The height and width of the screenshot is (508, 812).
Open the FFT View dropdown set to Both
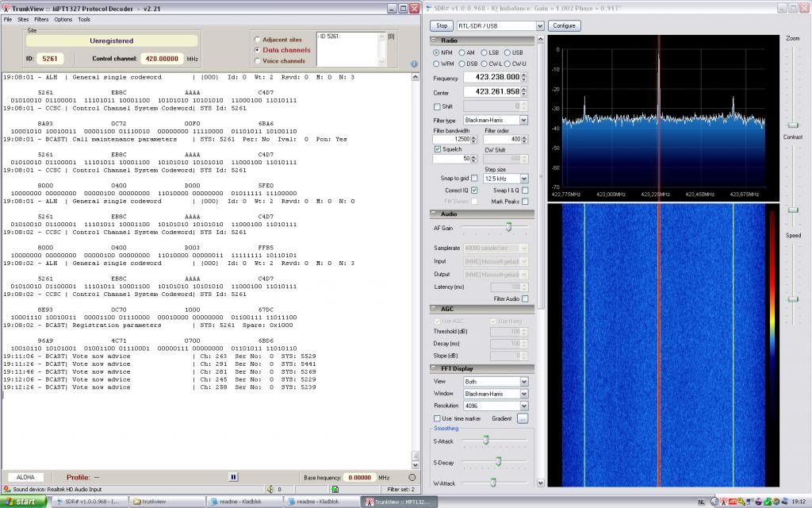(x=523, y=382)
